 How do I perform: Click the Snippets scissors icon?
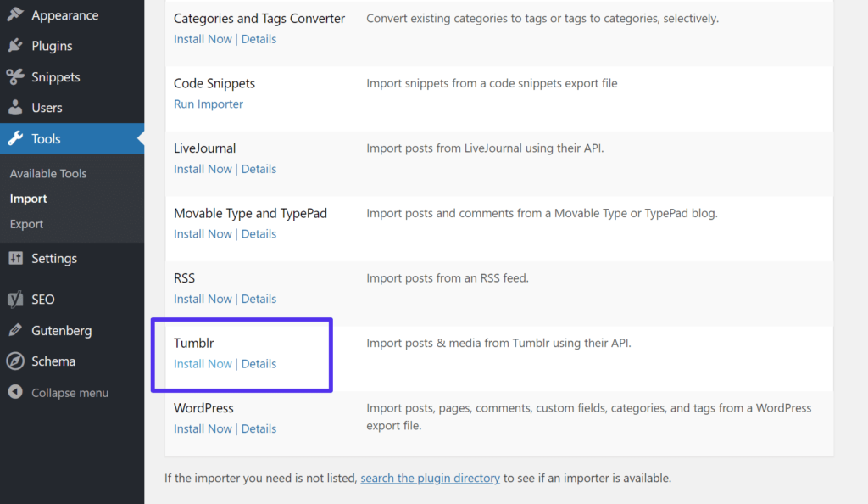click(15, 77)
